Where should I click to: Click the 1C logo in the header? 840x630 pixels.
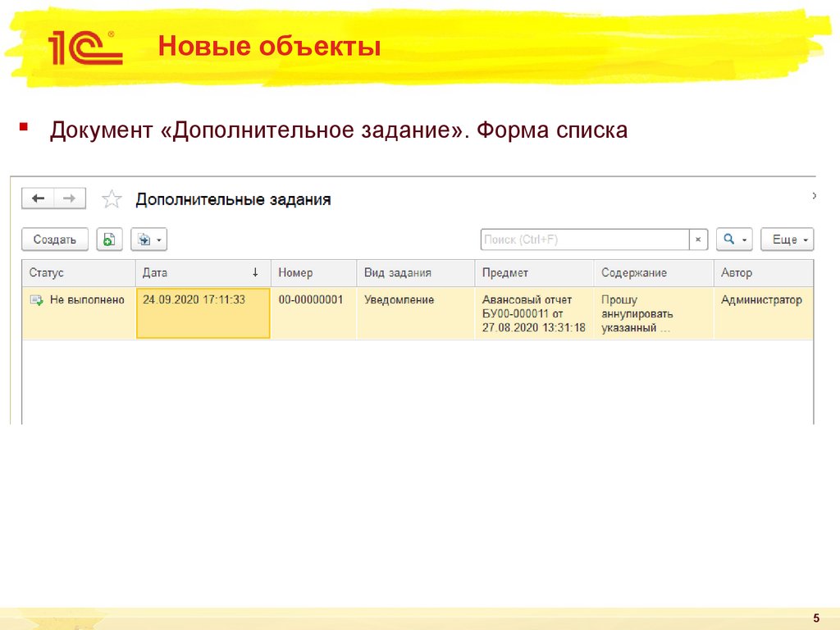point(85,46)
